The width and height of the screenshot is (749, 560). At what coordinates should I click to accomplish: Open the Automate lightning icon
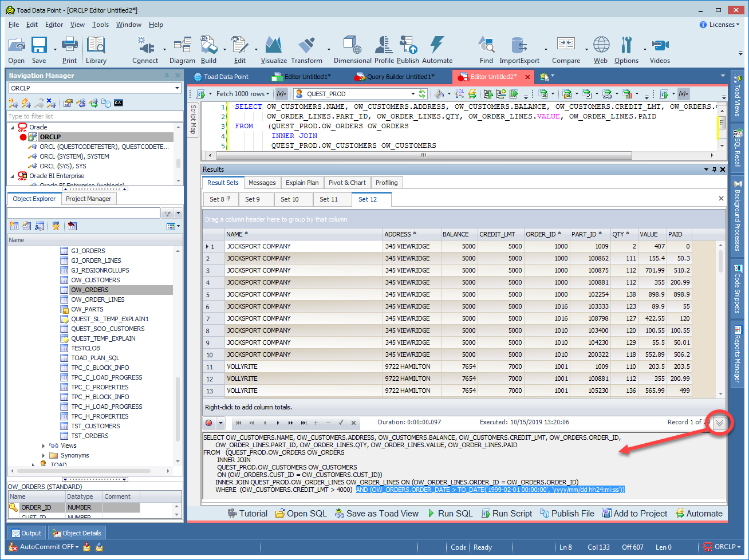[437, 45]
